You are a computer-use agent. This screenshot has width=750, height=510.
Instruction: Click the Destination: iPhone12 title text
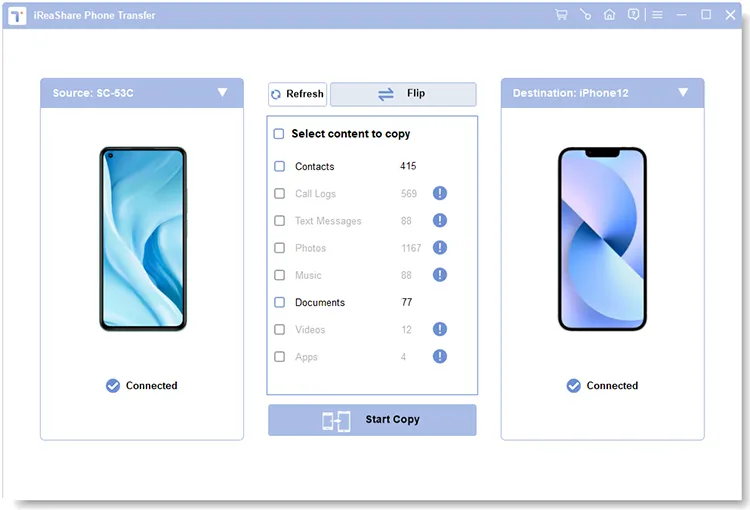point(571,93)
